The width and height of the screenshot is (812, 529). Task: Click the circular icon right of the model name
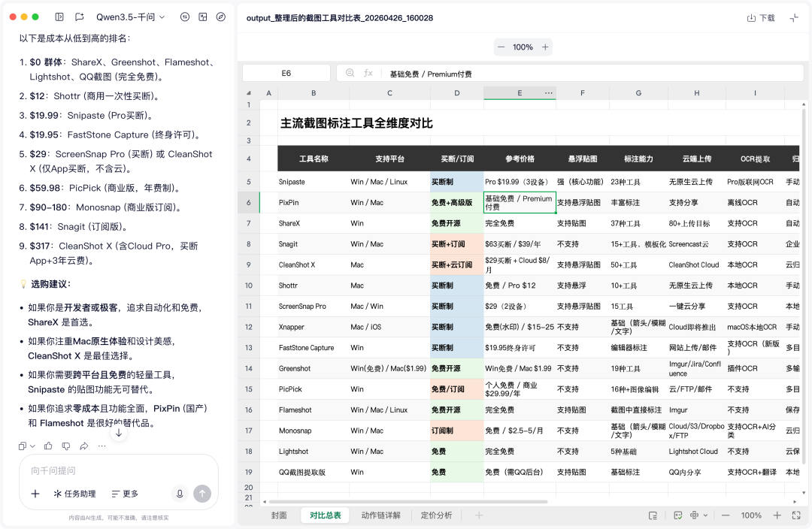click(185, 17)
